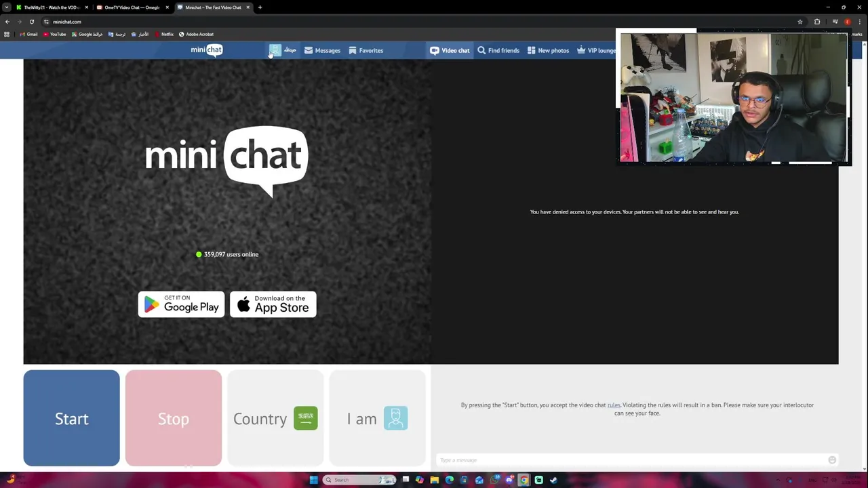
Task: Open the Chrome profile avatar
Action: point(848,22)
